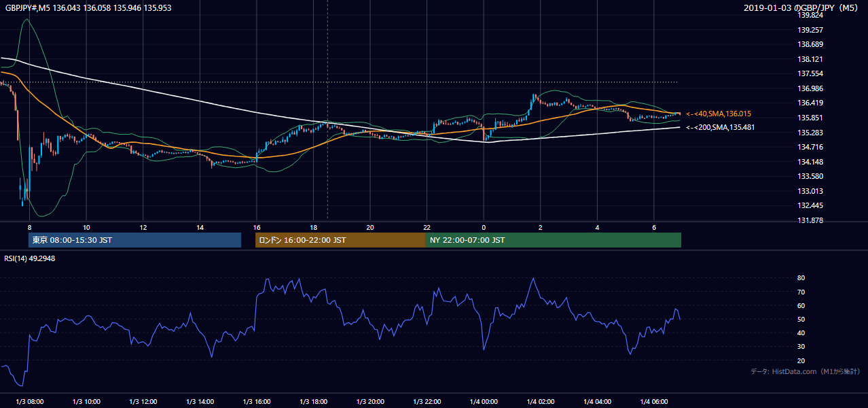The image size is (868, 408).
Task: Click price axis label 133.013
Action: 810,191
